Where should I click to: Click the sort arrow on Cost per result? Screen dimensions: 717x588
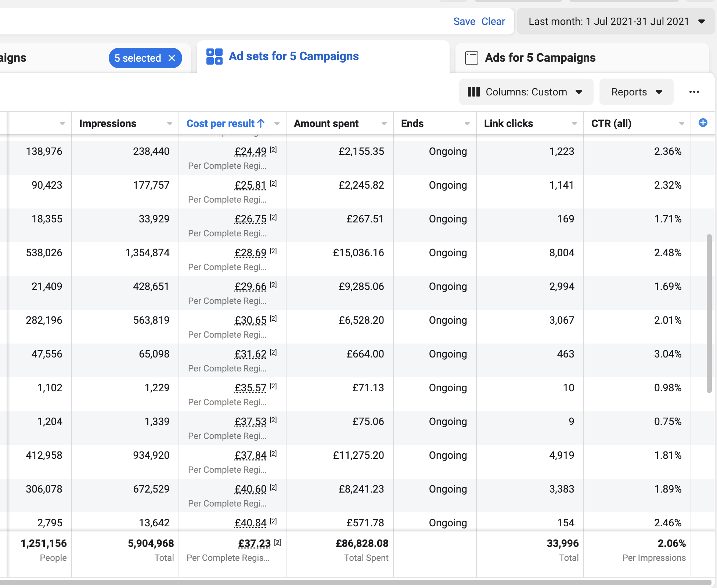261,123
